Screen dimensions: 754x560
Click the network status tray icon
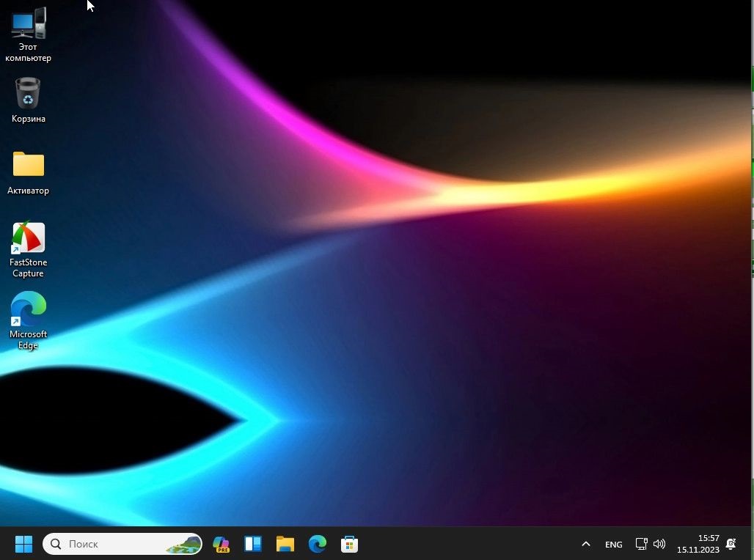point(641,544)
